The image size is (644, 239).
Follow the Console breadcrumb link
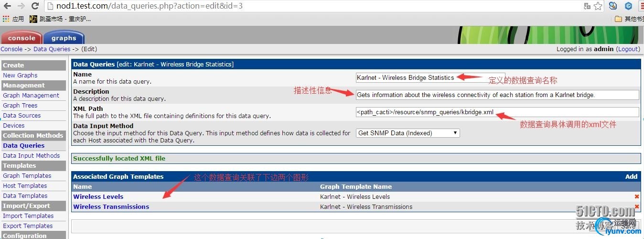[11, 49]
